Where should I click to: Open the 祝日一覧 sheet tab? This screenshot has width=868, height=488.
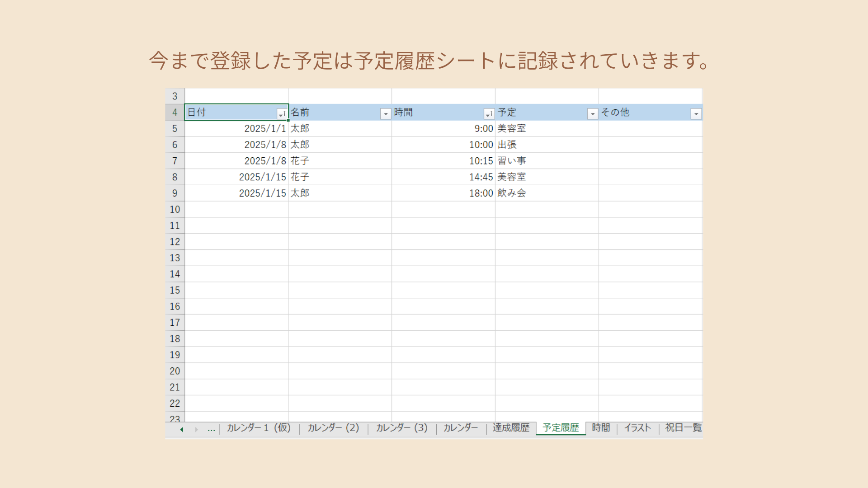683,428
